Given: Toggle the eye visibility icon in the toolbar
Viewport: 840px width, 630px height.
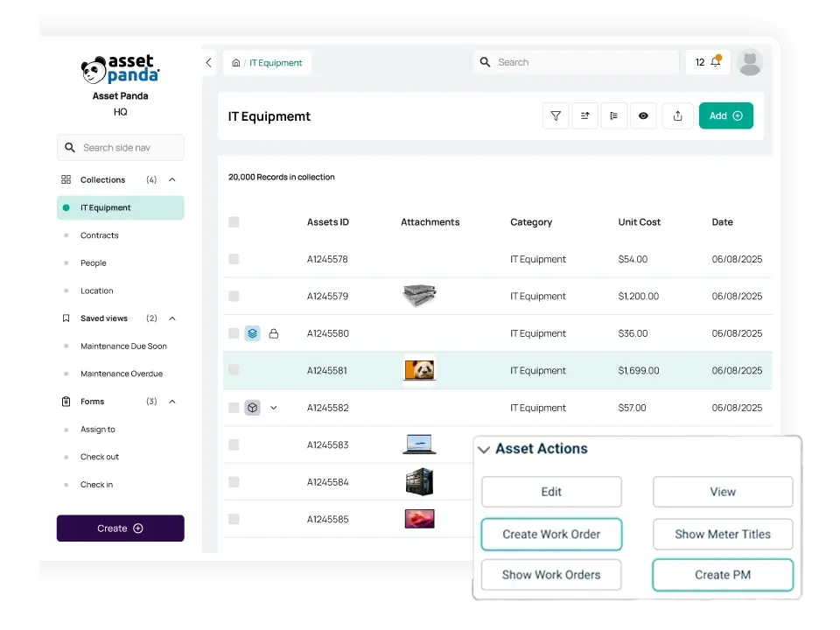Looking at the screenshot, I should tap(643, 115).
